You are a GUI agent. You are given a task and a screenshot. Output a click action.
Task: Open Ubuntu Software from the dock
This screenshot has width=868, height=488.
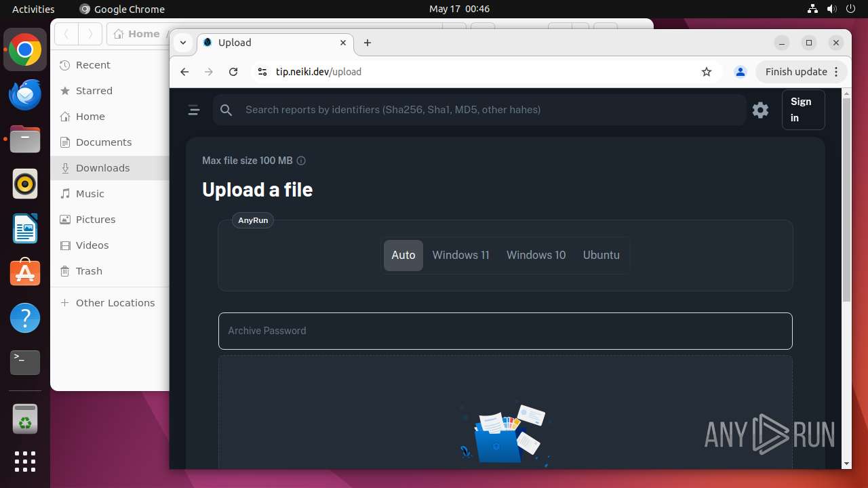[25, 273]
